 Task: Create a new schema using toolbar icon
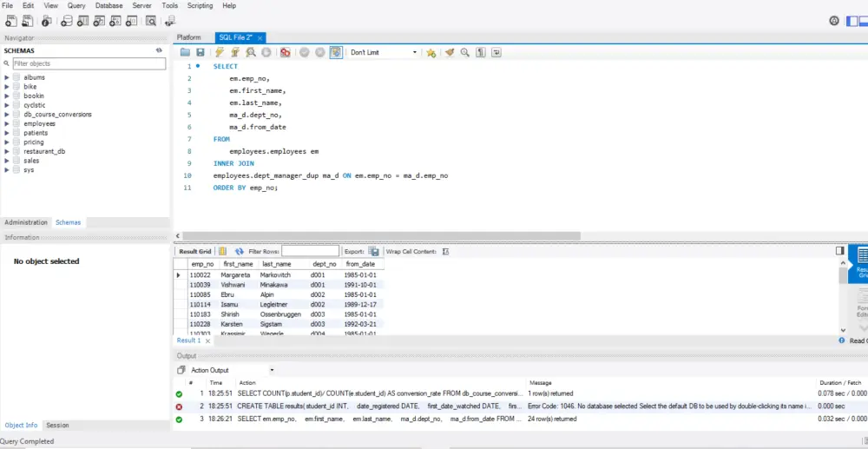68,21
